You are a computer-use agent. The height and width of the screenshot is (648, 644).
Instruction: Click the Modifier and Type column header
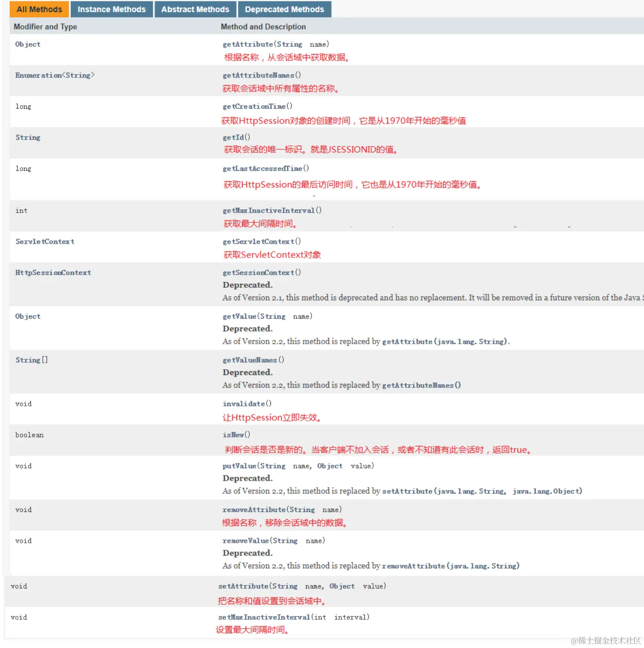[45, 26]
